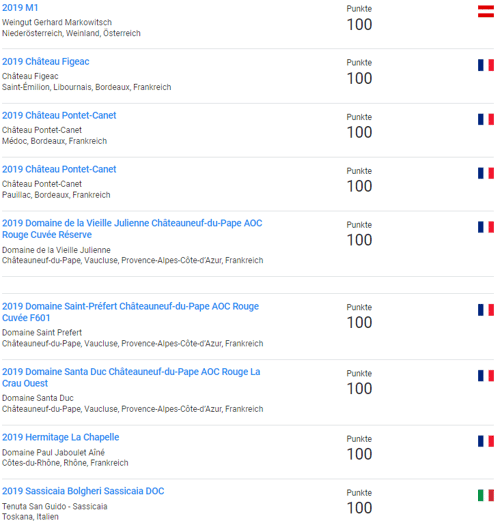Screen dimensions: 500x525
Task: Open the 2019 M1 wine link
Action: point(20,8)
